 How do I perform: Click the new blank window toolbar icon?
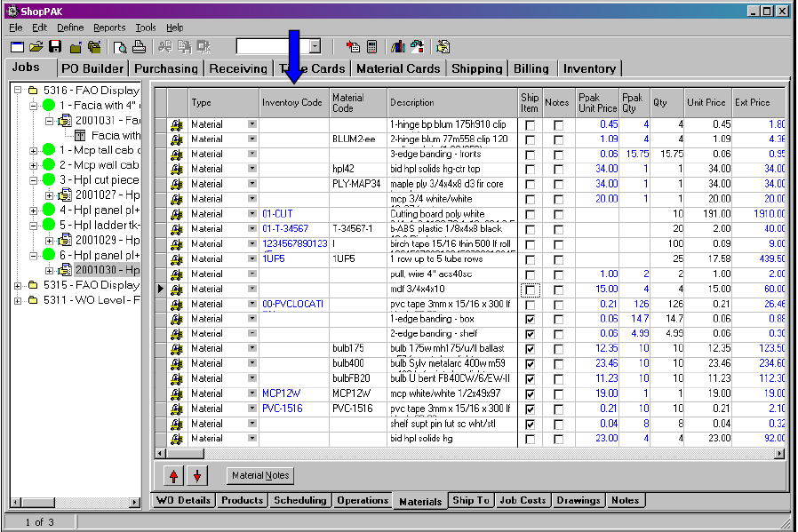pos(17,46)
